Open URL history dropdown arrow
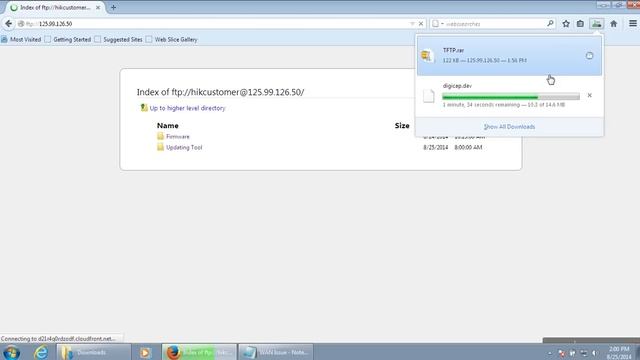Screen dimensions: 640x360 (412, 24)
